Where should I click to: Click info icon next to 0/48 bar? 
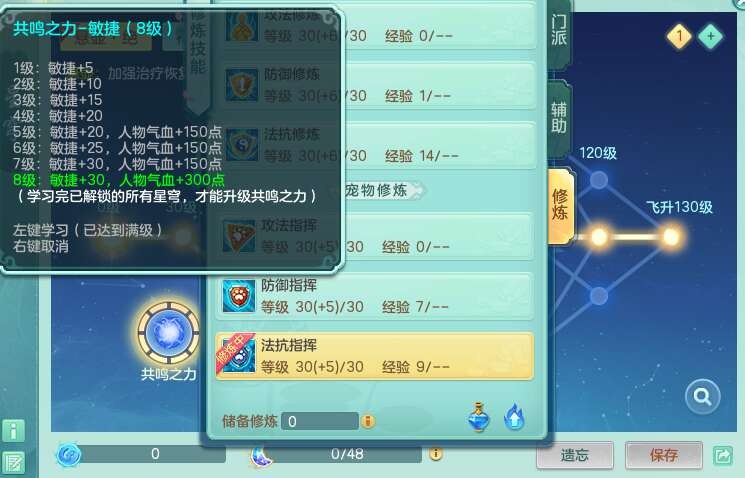point(435,454)
